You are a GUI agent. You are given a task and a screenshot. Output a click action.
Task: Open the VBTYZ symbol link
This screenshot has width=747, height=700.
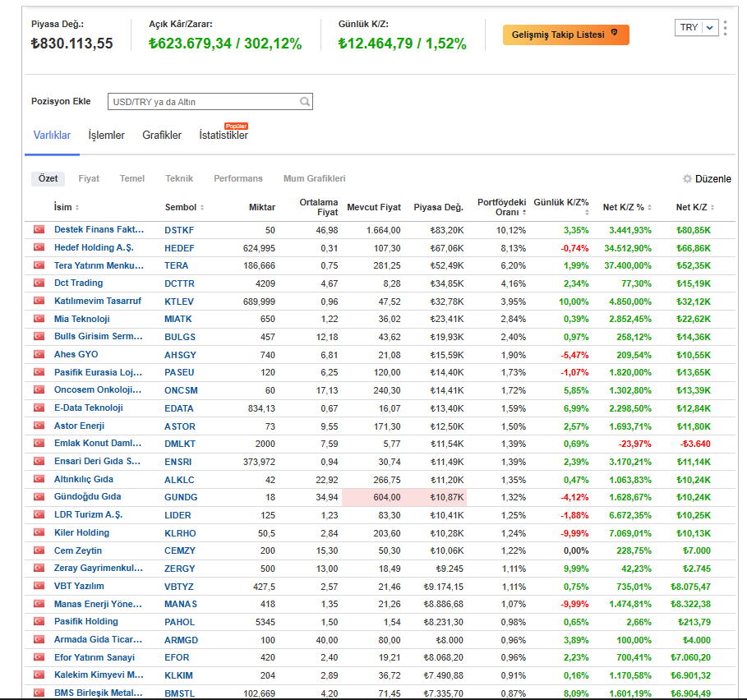[179, 587]
